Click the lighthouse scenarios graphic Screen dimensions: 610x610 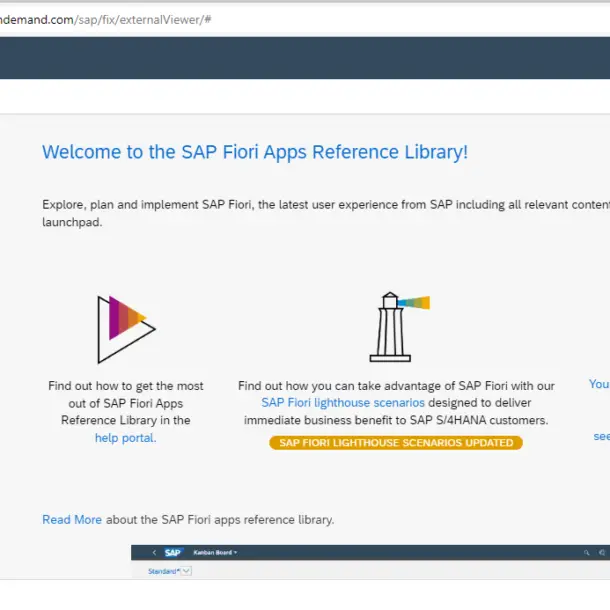[399, 327]
